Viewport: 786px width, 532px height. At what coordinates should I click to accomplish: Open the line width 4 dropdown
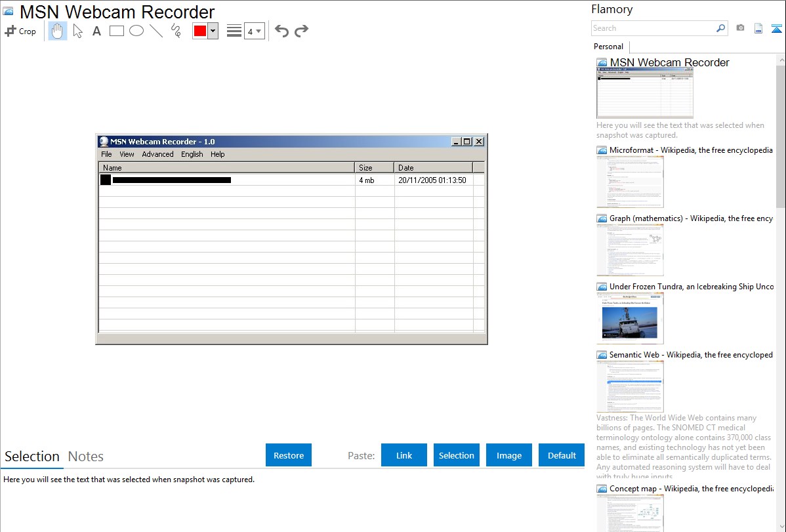click(x=254, y=31)
